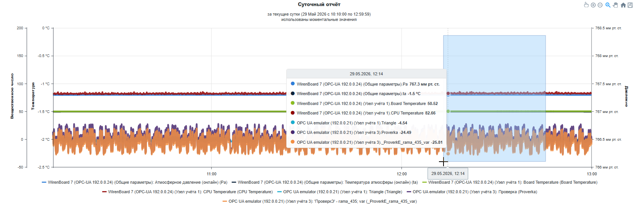Click the 12:00 time axis label

coord(402,174)
